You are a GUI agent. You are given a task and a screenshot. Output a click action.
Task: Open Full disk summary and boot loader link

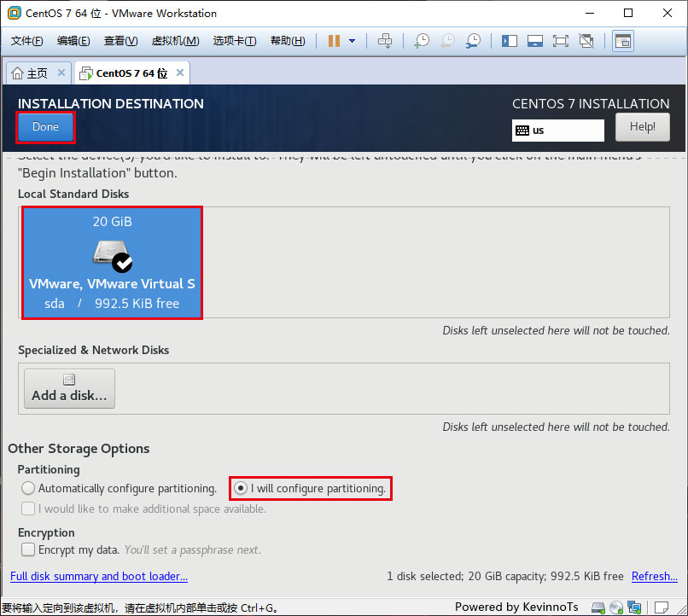[x=99, y=576]
